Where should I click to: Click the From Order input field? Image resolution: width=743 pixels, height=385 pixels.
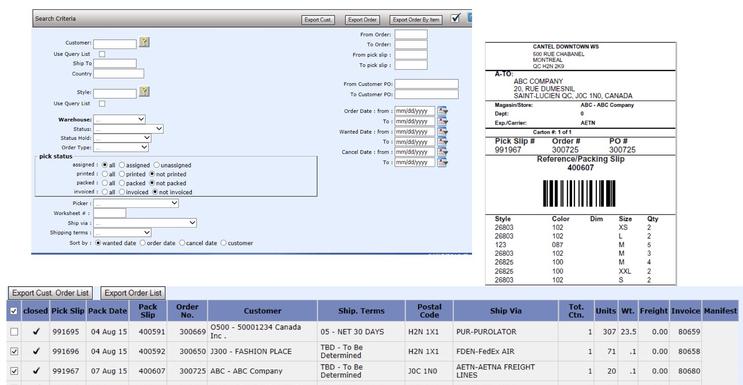pos(411,34)
